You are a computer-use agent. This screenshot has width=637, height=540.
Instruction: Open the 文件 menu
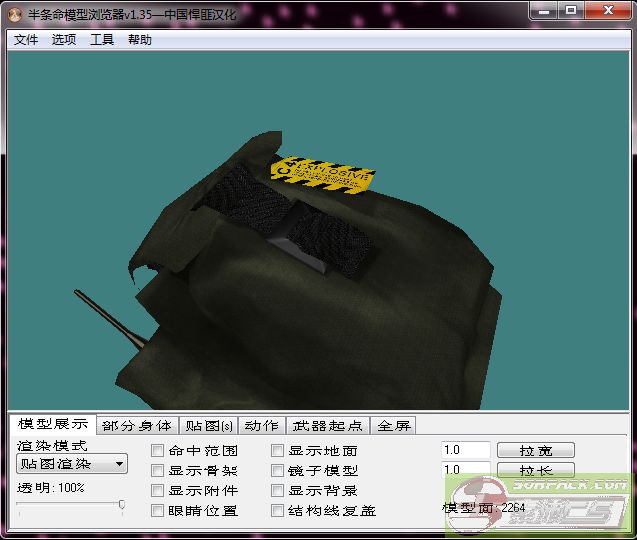pos(26,40)
